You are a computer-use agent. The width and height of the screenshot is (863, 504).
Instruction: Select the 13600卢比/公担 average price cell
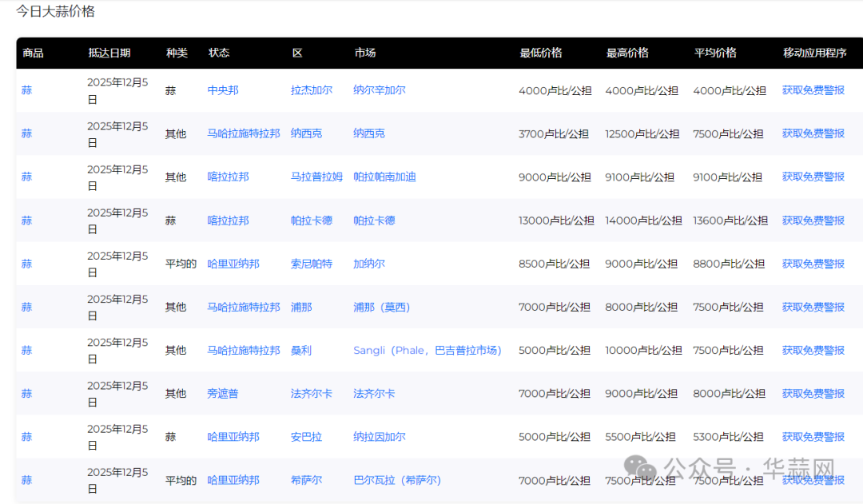click(730, 220)
